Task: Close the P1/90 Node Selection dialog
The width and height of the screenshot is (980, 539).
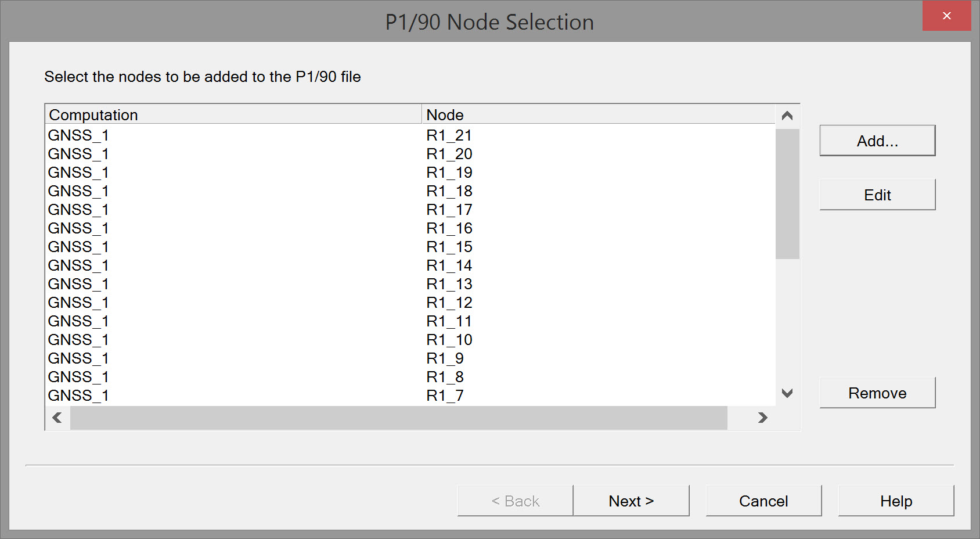Action: tap(946, 16)
